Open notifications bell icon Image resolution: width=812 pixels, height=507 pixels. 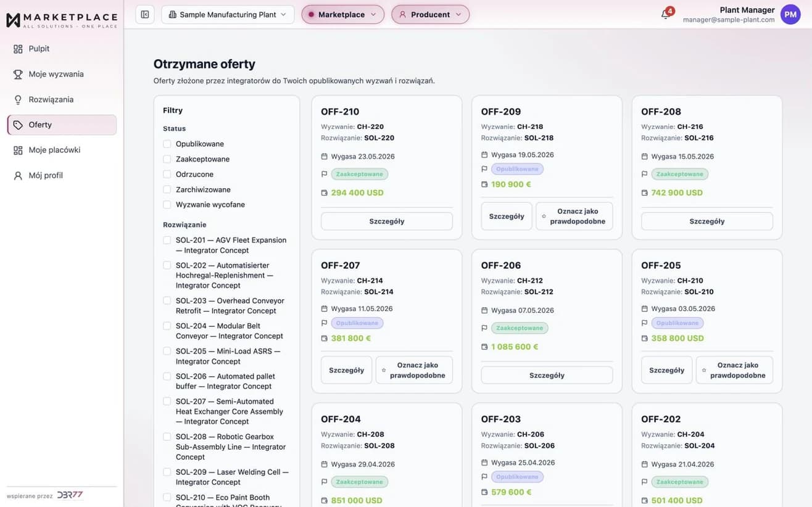665,14
